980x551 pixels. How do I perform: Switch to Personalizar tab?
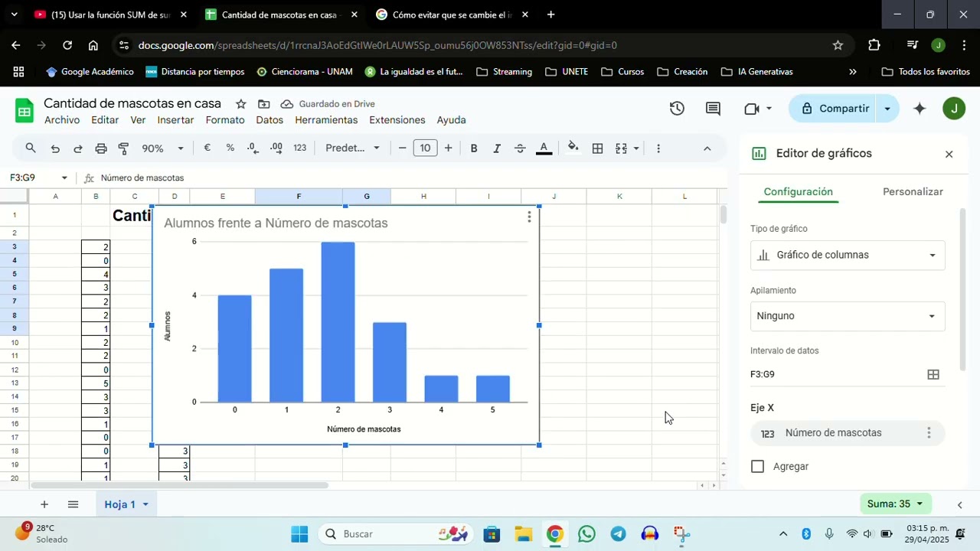(913, 192)
